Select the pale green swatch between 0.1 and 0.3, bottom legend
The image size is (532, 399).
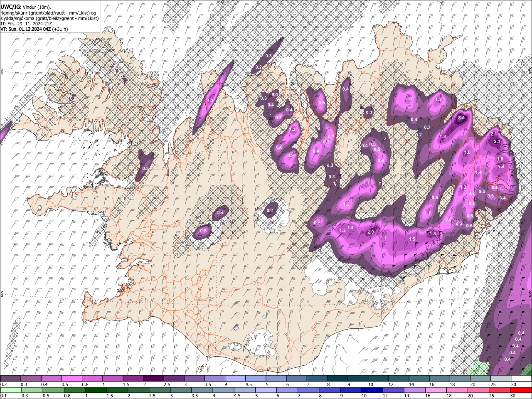10,390
